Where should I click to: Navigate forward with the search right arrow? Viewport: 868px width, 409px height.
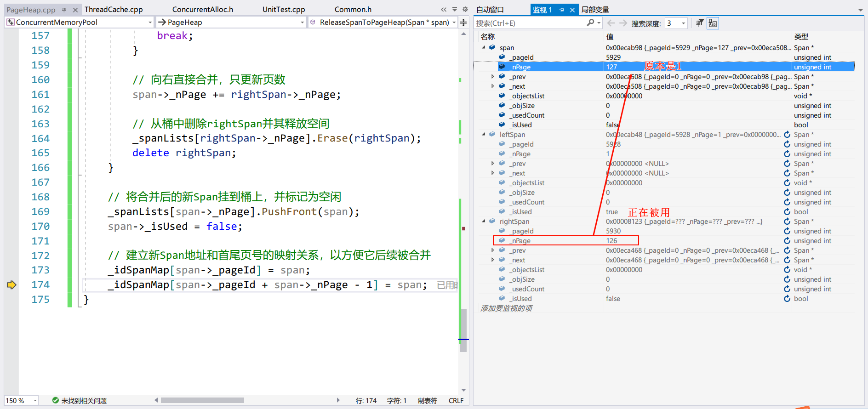pyautogui.click(x=623, y=23)
